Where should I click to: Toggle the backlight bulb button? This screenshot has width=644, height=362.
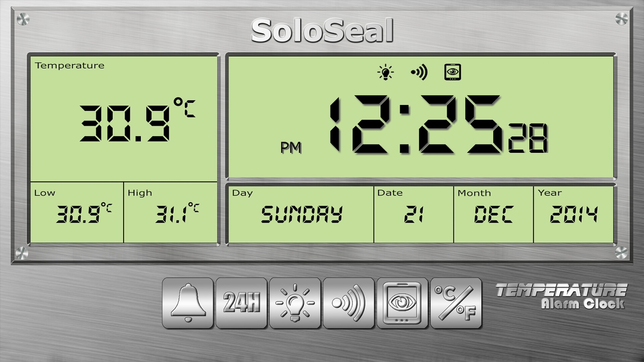coord(295,303)
